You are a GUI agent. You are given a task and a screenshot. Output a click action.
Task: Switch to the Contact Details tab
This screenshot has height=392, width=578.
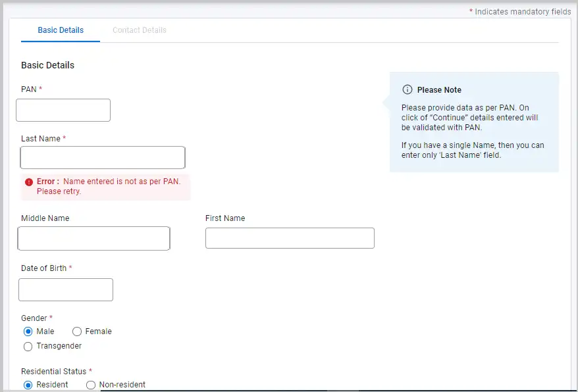(139, 30)
